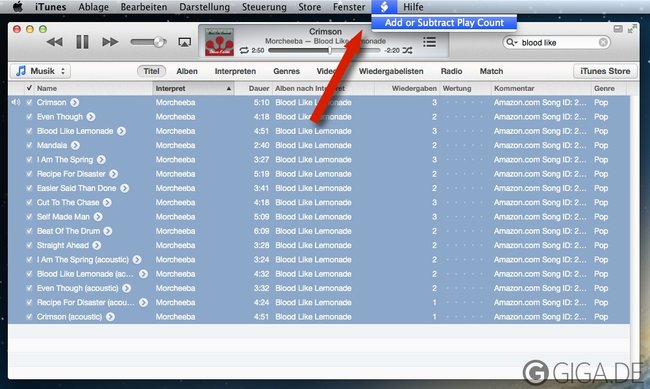The width and height of the screenshot is (650, 389).
Task: Open the arrow menu next to Even Though
Action: [x=91, y=117]
